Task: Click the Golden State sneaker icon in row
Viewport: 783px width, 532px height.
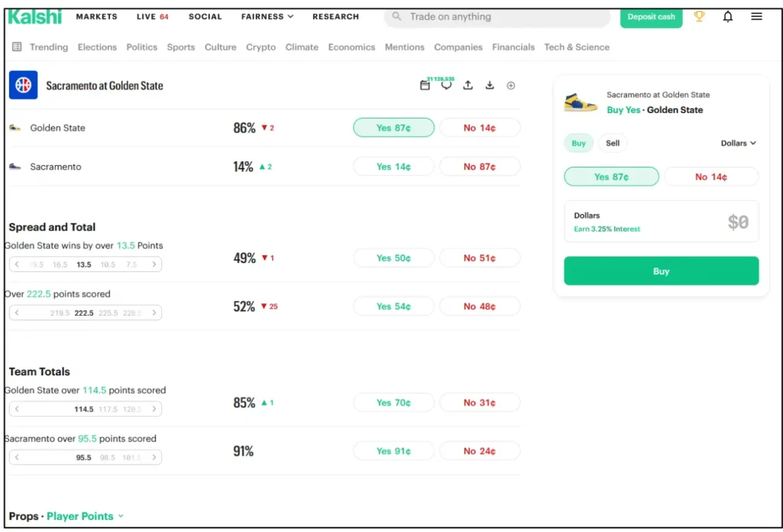Action: pyautogui.click(x=15, y=128)
